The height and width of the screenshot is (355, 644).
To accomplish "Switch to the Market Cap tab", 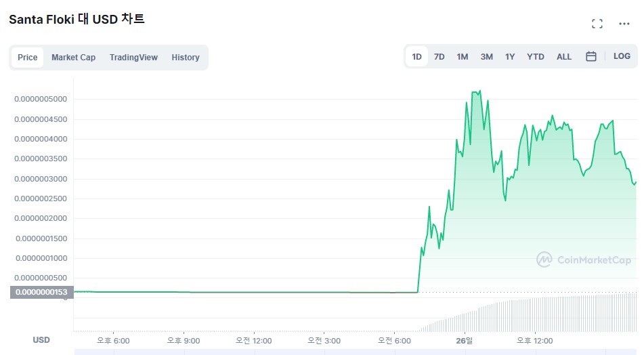I will tap(74, 58).
